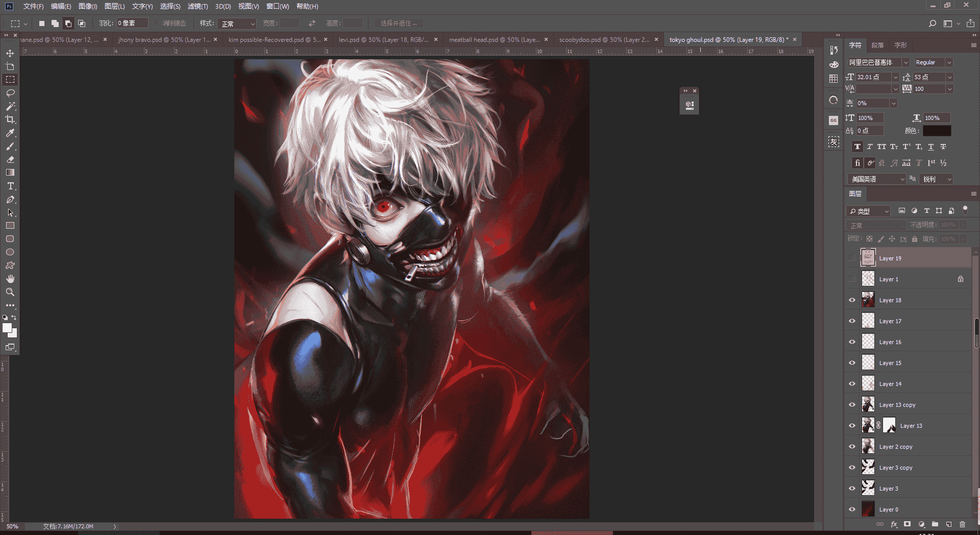Viewport: 980px width, 535px height.
Task: Hide Layer 0 visibility eye
Action: tap(852, 509)
